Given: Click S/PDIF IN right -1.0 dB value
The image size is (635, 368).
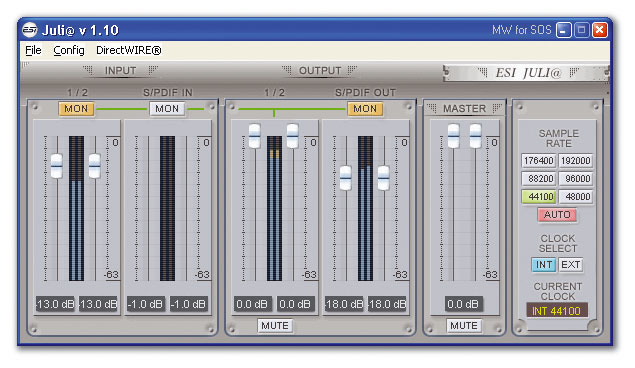Looking at the screenshot, I should click(x=189, y=304).
